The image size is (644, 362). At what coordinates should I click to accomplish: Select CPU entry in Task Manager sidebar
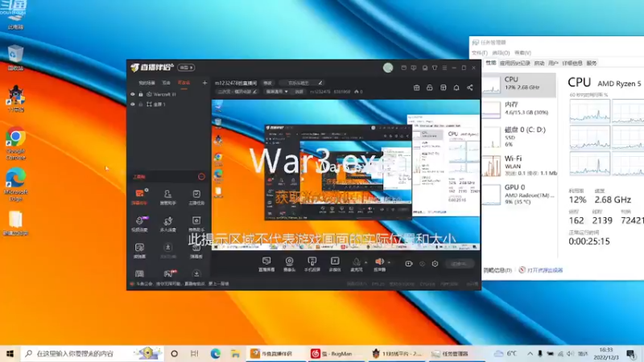pos(518,84)
